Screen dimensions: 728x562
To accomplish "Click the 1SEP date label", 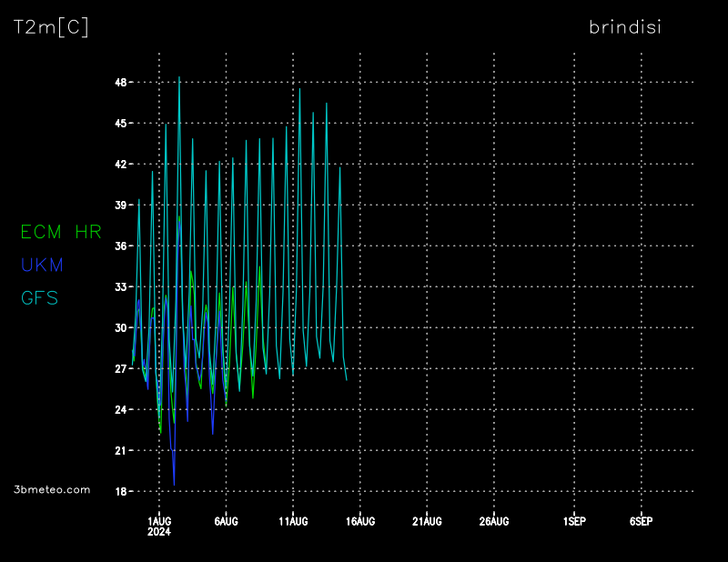I will 574,521.
